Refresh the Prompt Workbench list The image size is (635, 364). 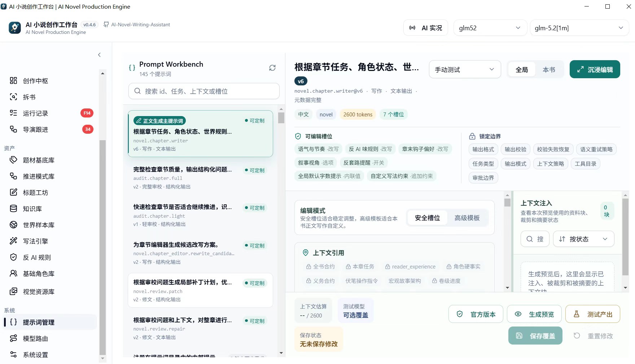click(272, 68)
